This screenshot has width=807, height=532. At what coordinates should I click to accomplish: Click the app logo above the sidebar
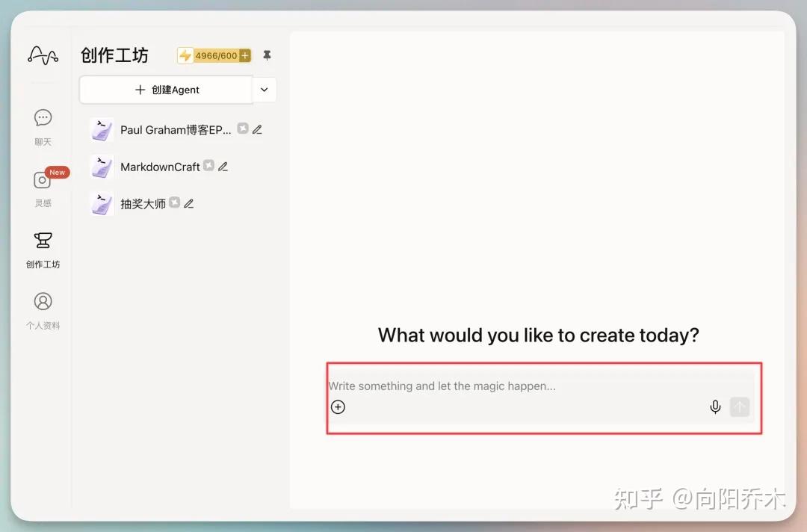click(43, 55)
